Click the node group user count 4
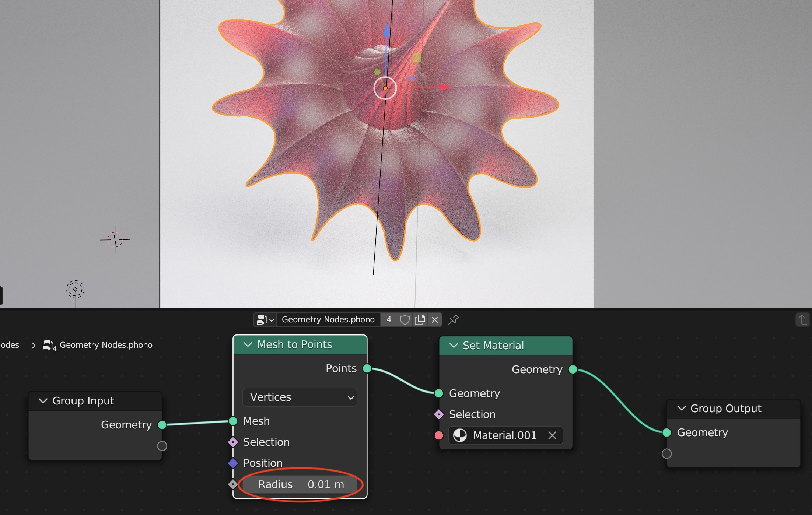 pyautogui.click(x=389, y=319)
